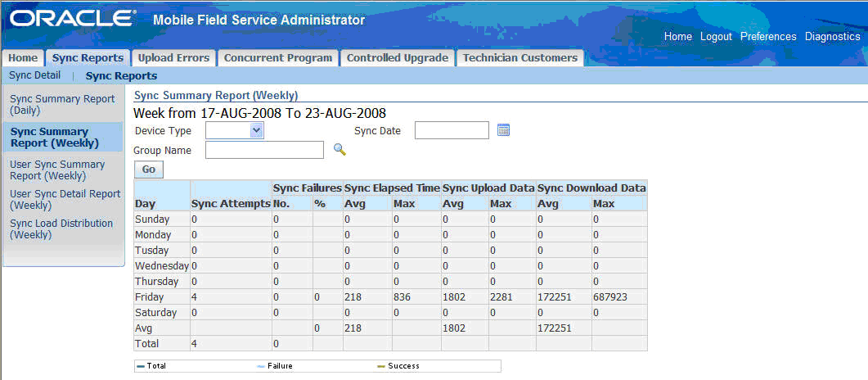Image resolution: width=868 pixels, height=380 pixels.
Task: Click the Sync Attempts column header
Action: coord(231,204)
